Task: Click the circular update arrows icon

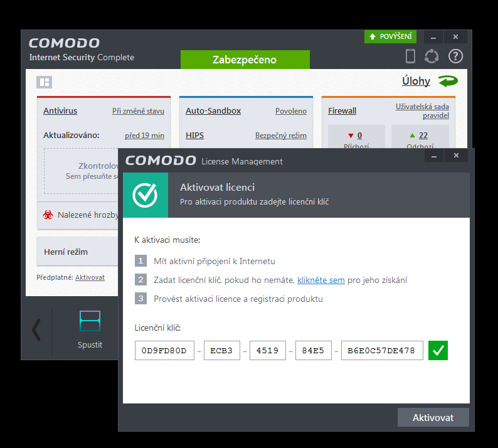Action: click(432, 56)
